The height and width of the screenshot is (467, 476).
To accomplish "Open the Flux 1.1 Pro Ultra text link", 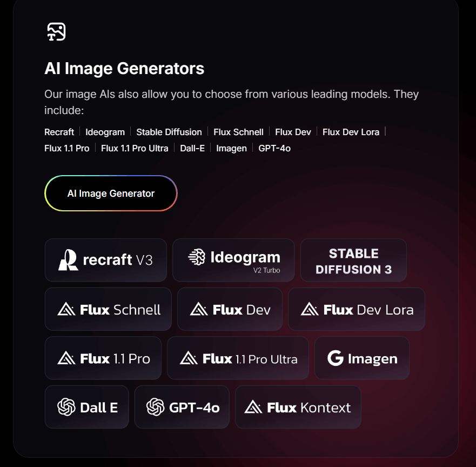I will [x=135, y=148].
